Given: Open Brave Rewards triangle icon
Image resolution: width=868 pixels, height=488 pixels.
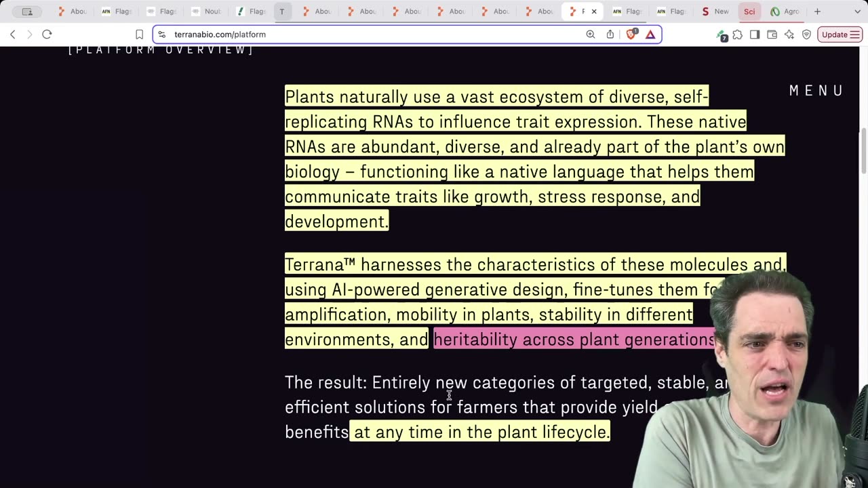Looking at the screenshot, I should point(650,35).
